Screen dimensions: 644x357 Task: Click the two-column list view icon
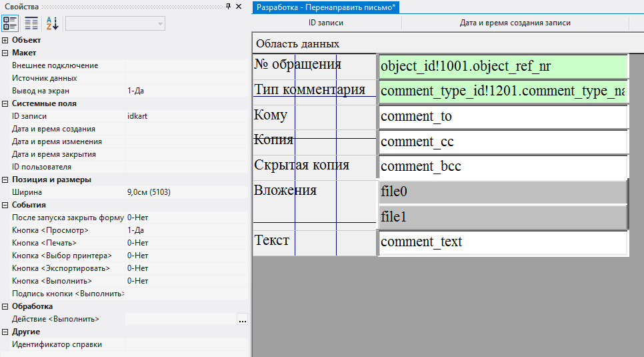[31, 23]
